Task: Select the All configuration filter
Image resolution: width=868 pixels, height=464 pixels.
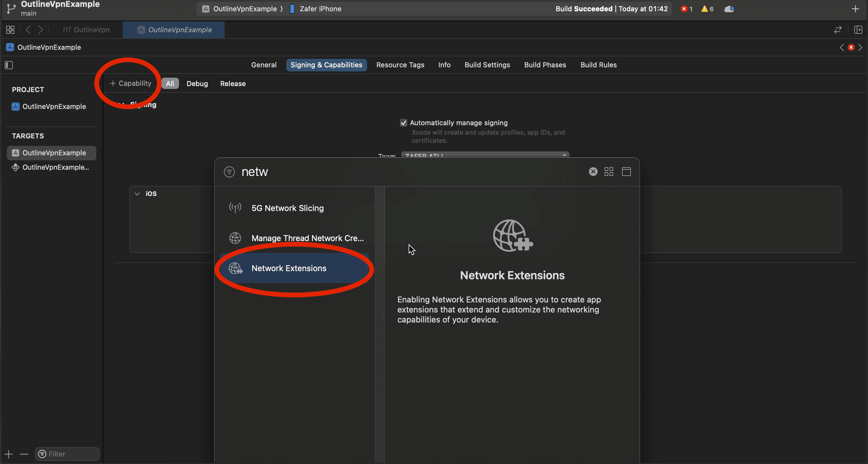Action: click(x=170, y=83)
